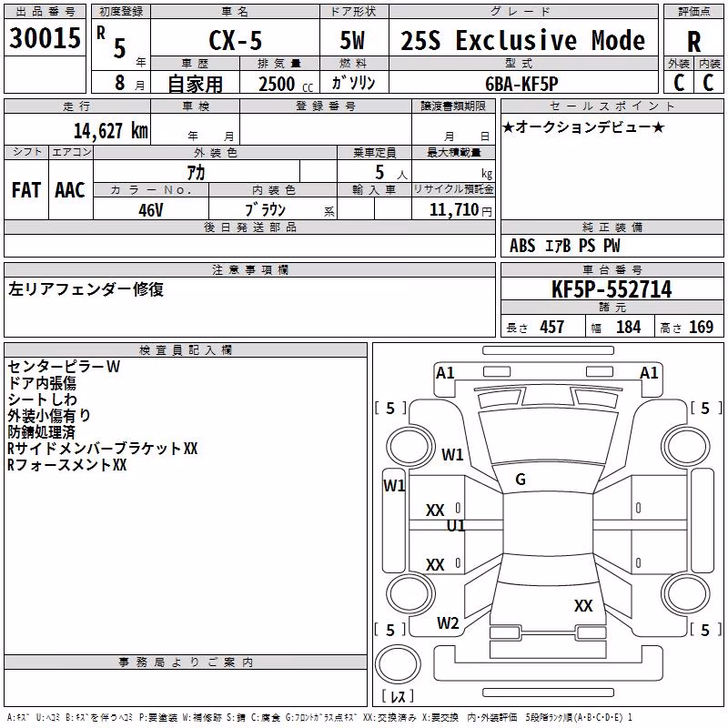Click the model code 6BA-KF5P
Viewport: 728px width, 728px height.
(521, 84)
